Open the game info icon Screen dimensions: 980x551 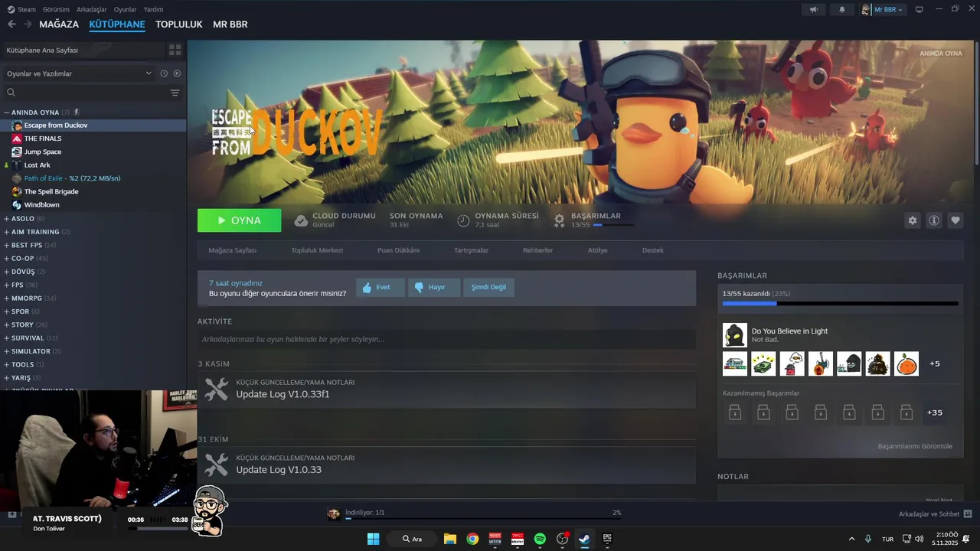tap(933, 220)
